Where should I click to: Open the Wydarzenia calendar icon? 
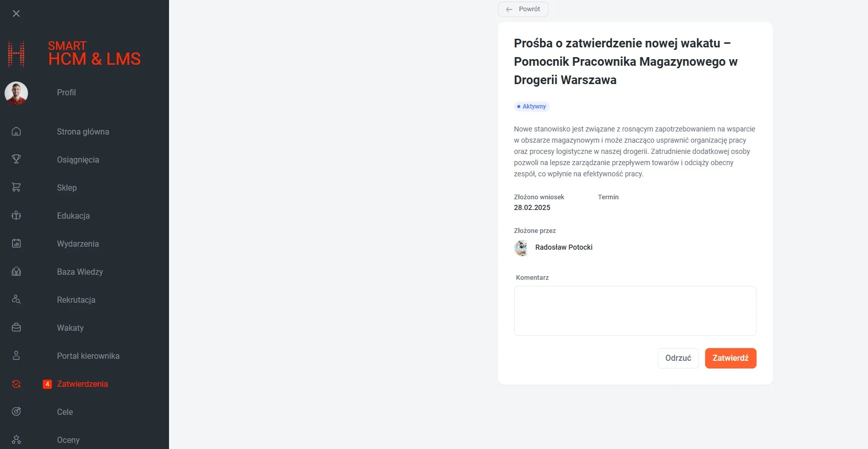click(16, 244)
